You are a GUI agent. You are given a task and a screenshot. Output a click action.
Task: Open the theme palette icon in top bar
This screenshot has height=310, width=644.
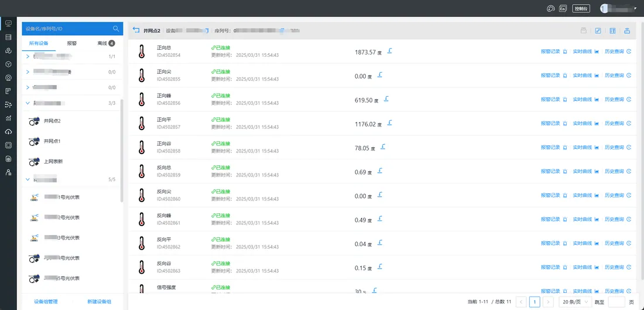pos(551,9)
